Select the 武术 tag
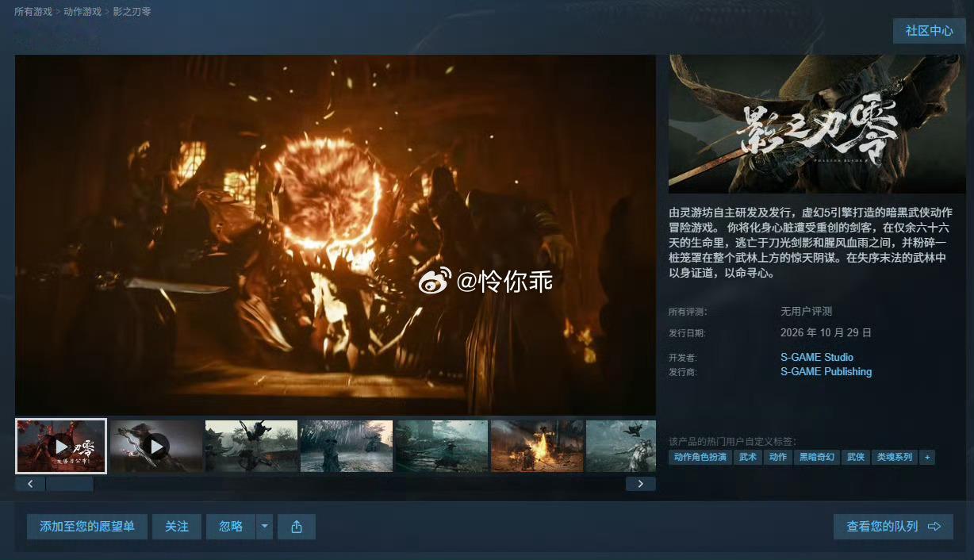This screenshot has height=560, width=974. 748,458
